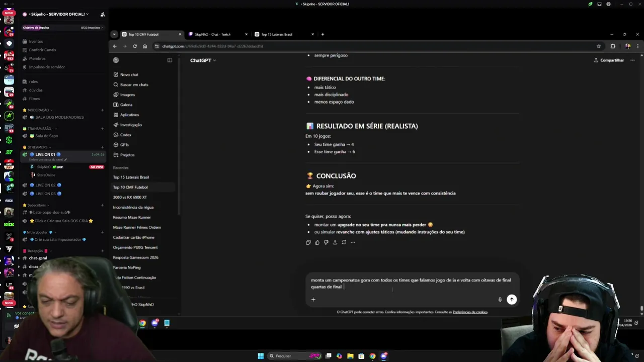Screen dimensions: 644x362
Task: Open Novo chat in ChatGPT sidebar
Action: coord(129,74)
